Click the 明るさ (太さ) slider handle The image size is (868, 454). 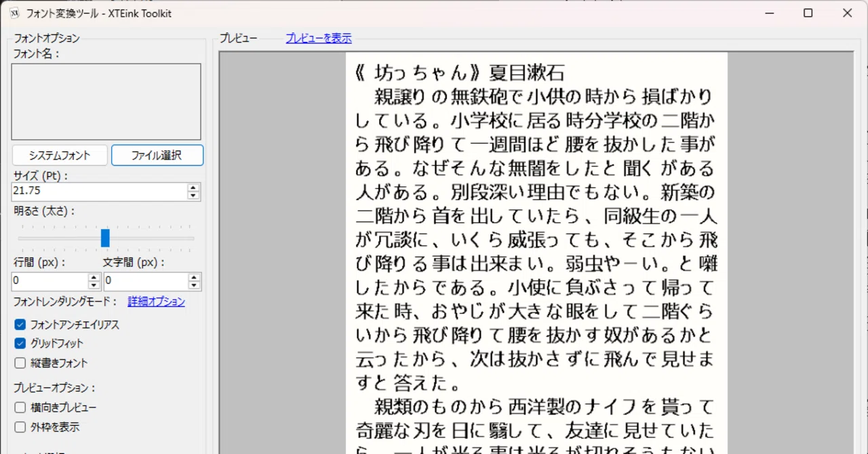coord(105,238)
